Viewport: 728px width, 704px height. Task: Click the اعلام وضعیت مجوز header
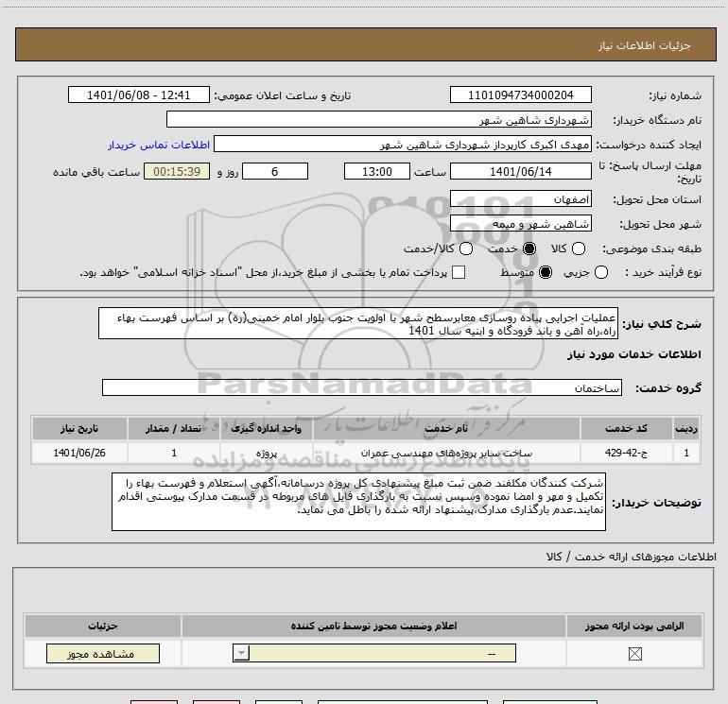click(x=373, y=626)
